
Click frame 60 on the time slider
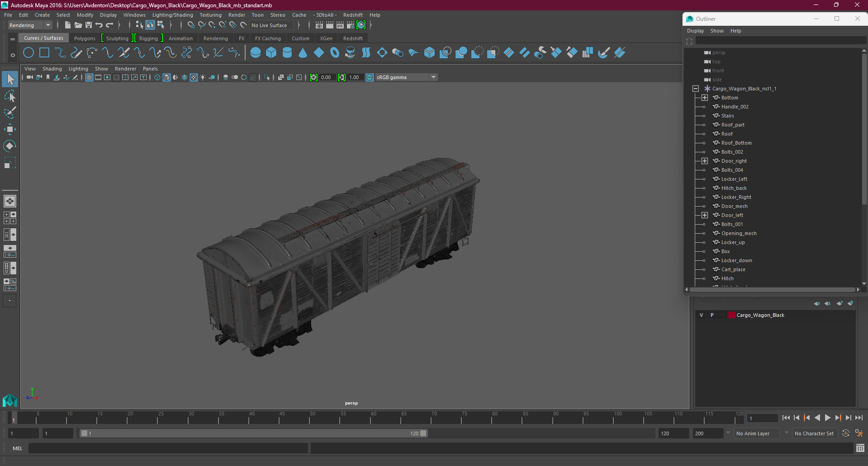click(371, 418)
